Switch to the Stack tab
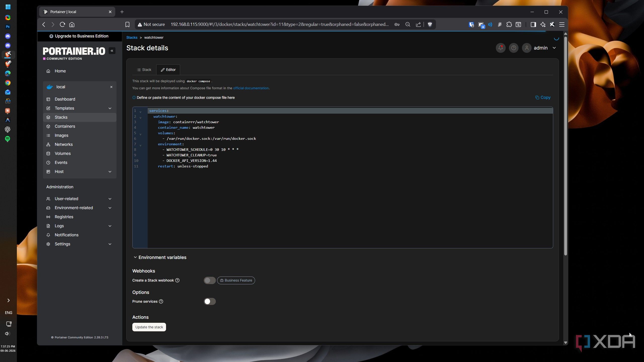This screenshot has height=362, width=644. pyautogui.click(x=144, y=70)
